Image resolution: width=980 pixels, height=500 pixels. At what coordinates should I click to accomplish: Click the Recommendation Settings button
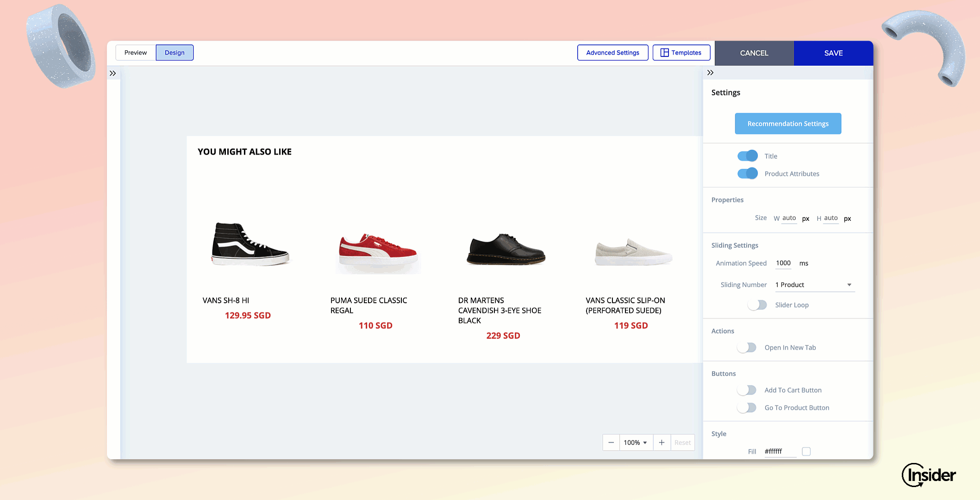pyautogui.click(x=788, y=124)
